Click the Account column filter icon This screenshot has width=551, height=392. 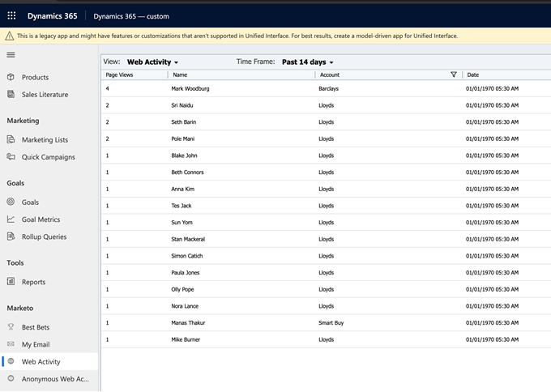pyautogui.click(x=454, y=75)
